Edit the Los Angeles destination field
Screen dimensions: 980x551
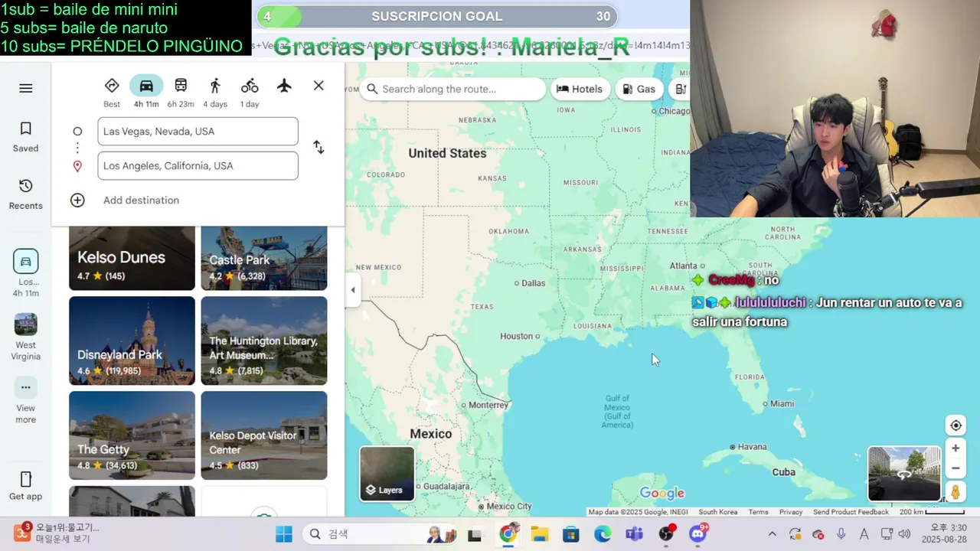click(x=198, y=166)
